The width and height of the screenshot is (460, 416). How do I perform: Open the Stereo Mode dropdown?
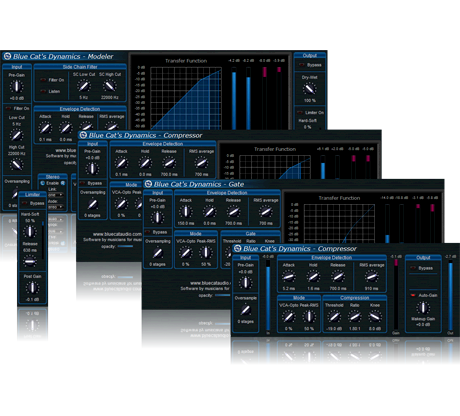point(55,207)
